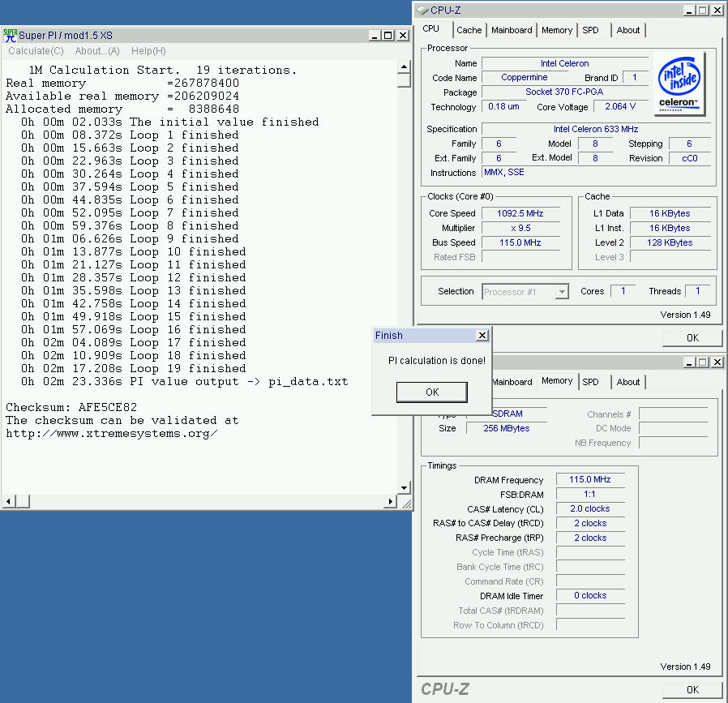This screenshot has height=703, width=728.
Task: Minimize the Super PI window
Action: [375, 36]
